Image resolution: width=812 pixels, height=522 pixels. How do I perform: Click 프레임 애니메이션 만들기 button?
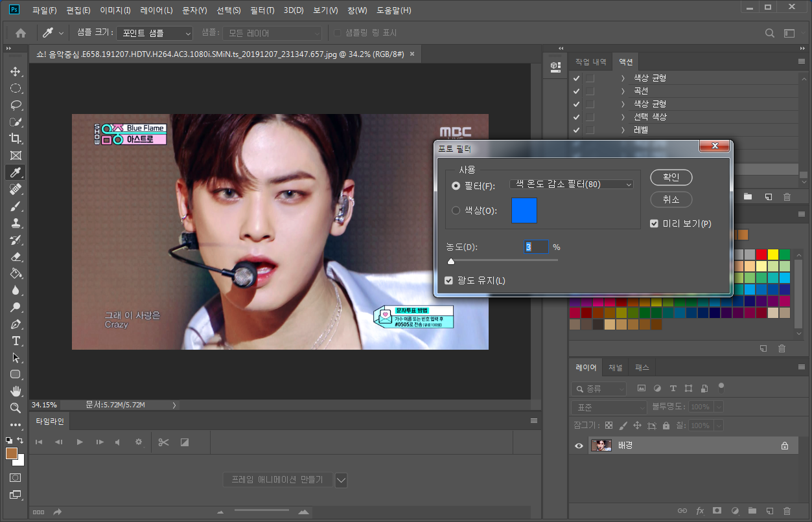(x=277, y=480)
